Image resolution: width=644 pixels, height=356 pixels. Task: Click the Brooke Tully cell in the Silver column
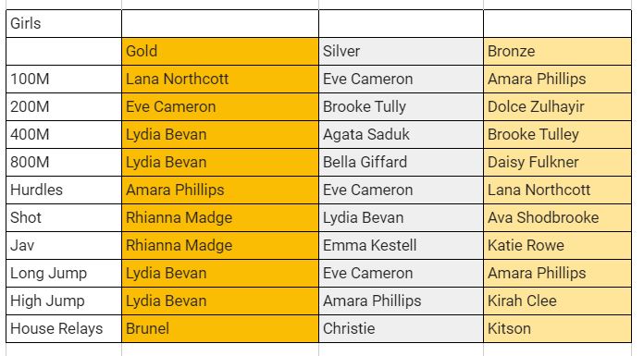402,106
